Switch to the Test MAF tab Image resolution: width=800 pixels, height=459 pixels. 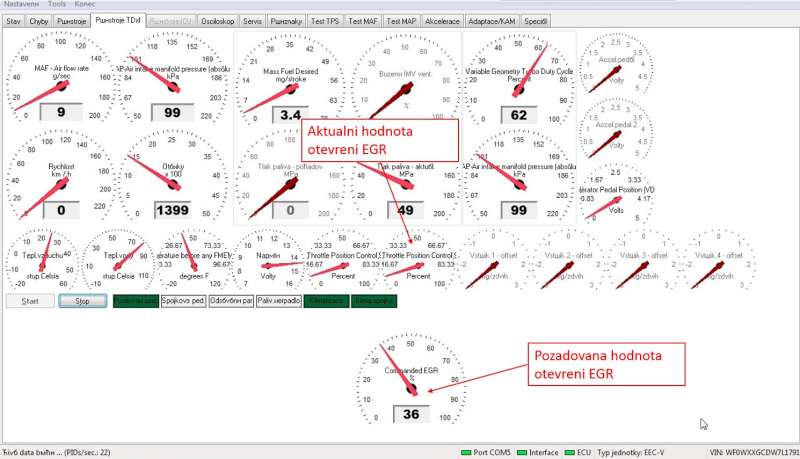(363, 20)
